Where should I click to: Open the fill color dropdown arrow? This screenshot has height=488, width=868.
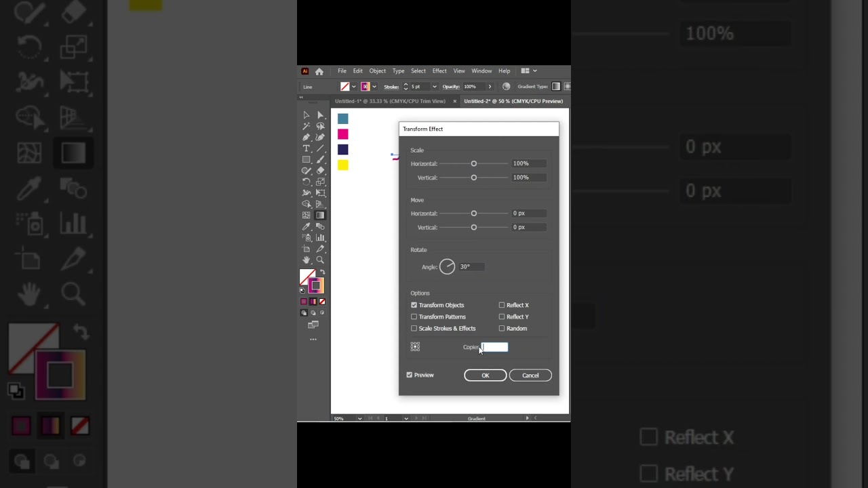tap(353, 87)
